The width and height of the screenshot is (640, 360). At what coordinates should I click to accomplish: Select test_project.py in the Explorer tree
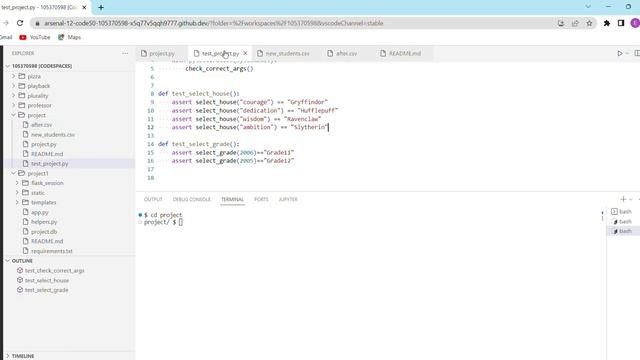pos(49,164)
